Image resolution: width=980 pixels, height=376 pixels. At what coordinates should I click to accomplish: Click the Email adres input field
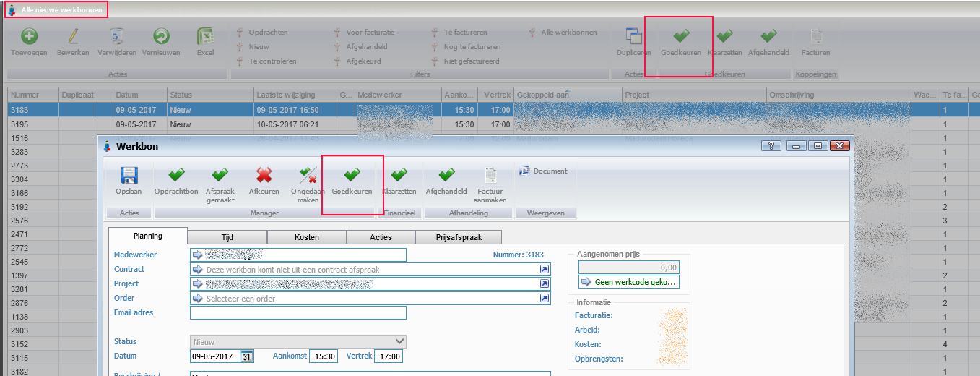[298, 313]
